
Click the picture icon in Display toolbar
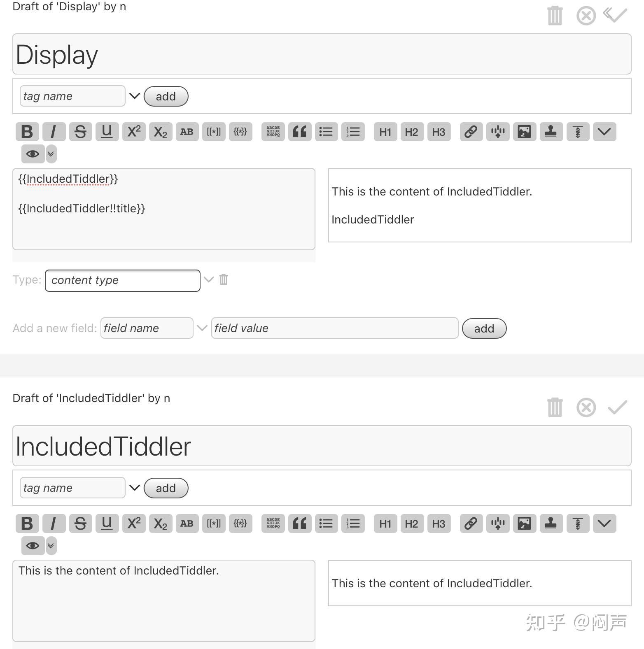[x=524, y=132]
